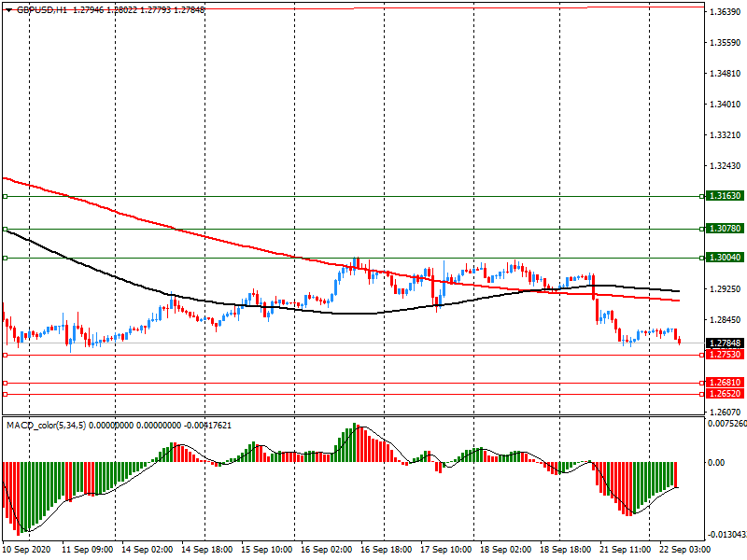
Task: Click the 14 Sep 18:00 time axis label
Action: [x=206, y=550]
